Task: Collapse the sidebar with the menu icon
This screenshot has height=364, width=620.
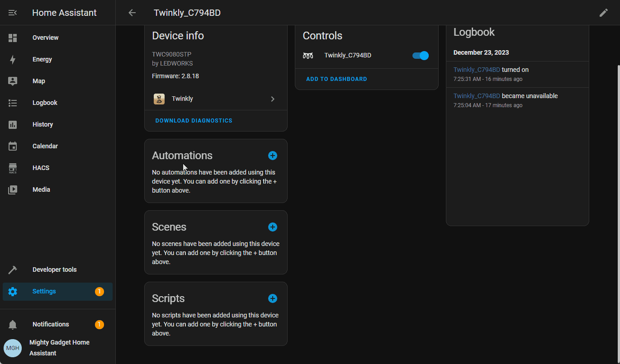Action: tap(13, 13)
